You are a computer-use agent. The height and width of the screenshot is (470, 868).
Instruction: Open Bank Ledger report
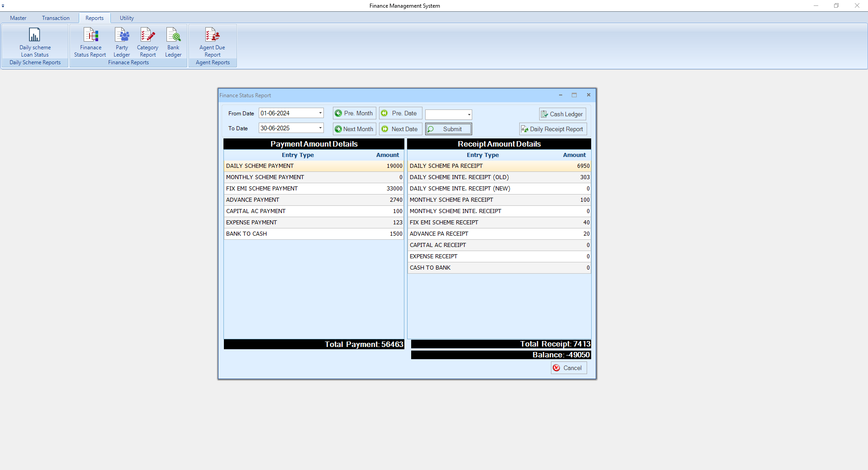(173, 42)
